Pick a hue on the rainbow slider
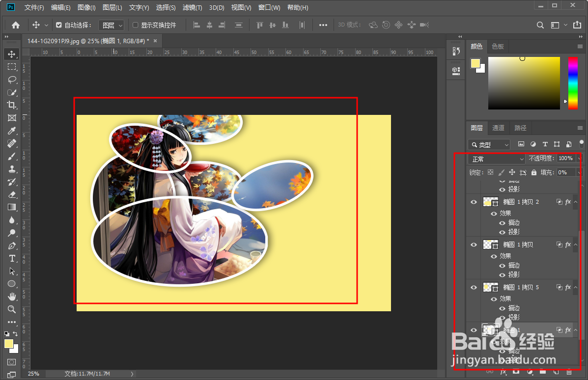This screenshot has height=380, width=588. [x=573, y=83]
